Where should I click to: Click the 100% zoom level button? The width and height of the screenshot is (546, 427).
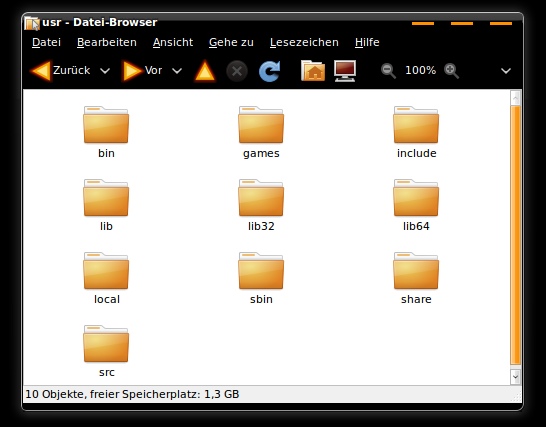pyautogui.click(x=420, y=71)
